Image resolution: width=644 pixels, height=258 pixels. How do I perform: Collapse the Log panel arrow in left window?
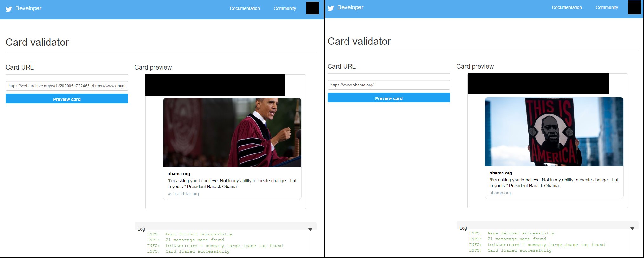pyautogui.click(x=310, y=229)
